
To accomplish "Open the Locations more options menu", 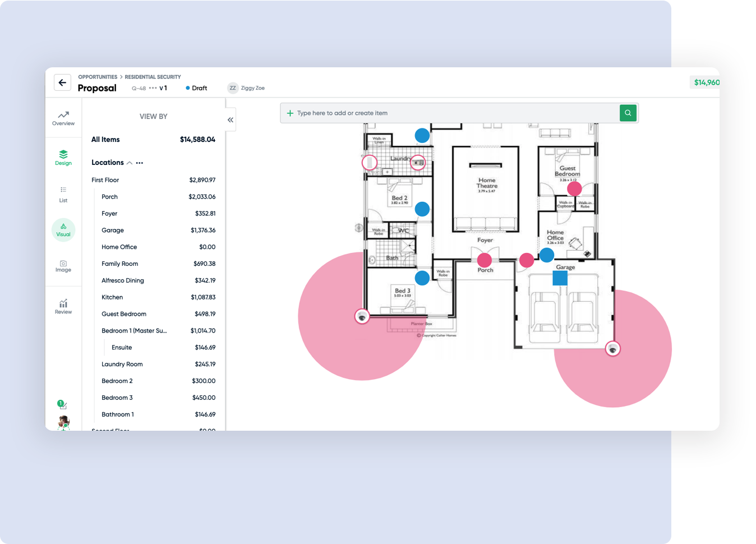I will pyautogui.click(x=140, y=163).
